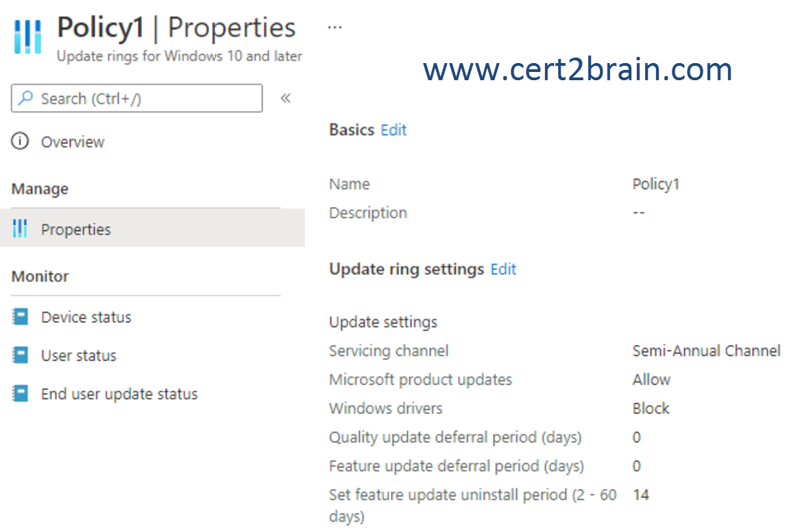Focus the Search (Ctrl+/) field
Viewport: 800px width, 532px height.
[x=136, y=98]
